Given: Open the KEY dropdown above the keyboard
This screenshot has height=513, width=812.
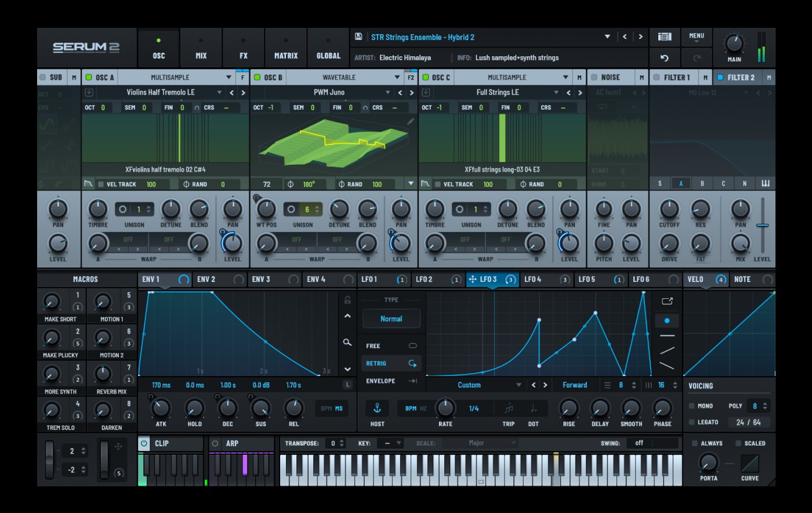Looking at the screenshot, I should (x=390, y=442).
